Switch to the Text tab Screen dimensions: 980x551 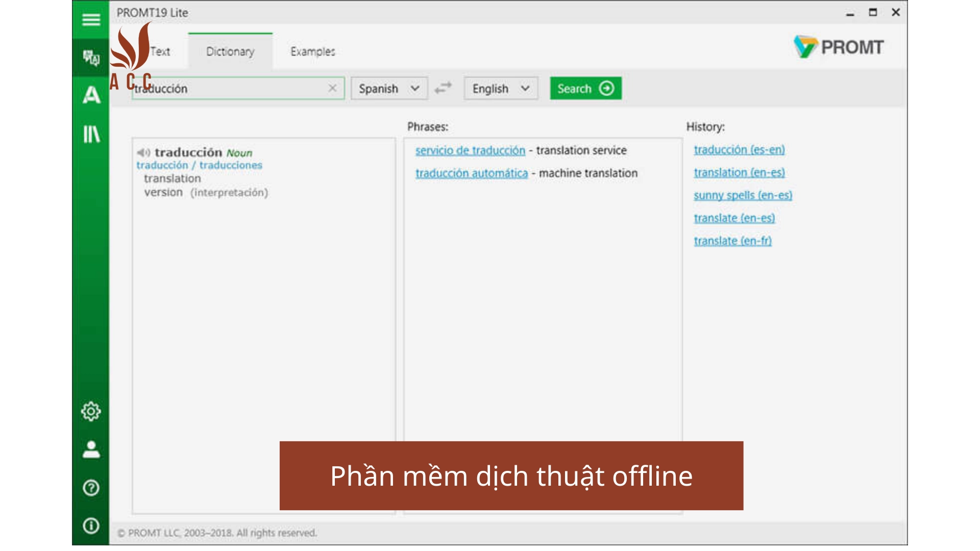[x=160, y=52]
